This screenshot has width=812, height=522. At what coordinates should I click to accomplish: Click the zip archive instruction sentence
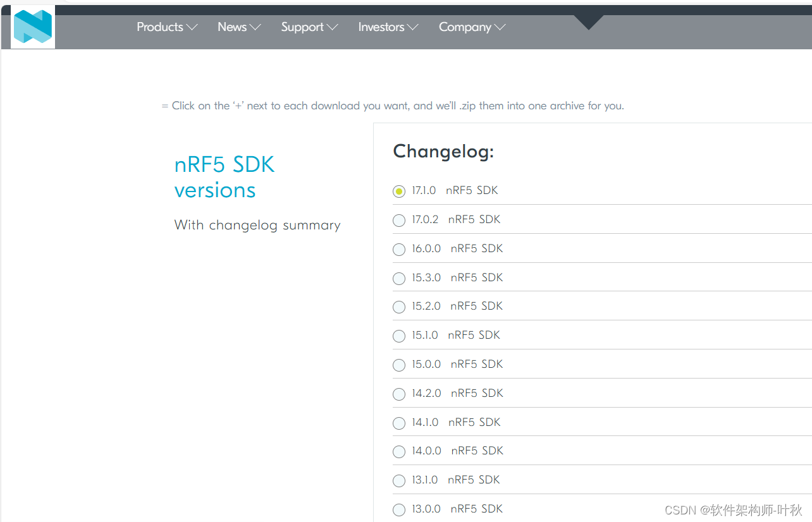click(x=393, y=106)
